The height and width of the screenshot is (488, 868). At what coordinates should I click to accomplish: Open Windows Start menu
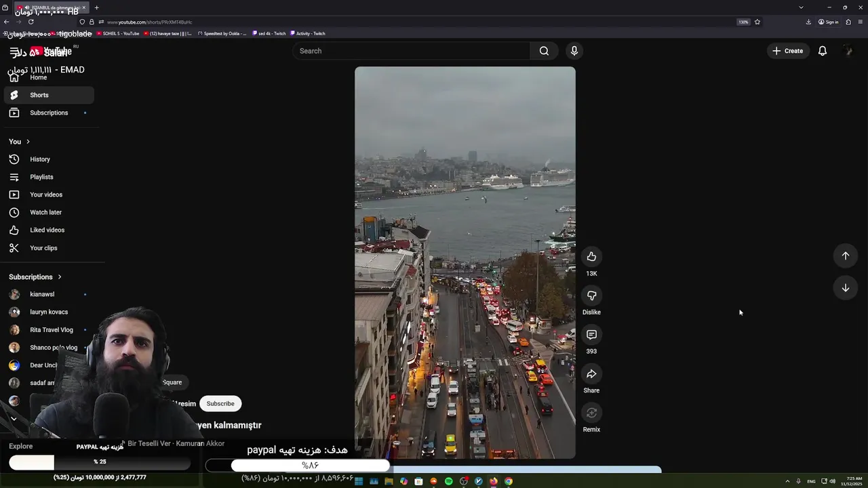(x=359, y=481)
